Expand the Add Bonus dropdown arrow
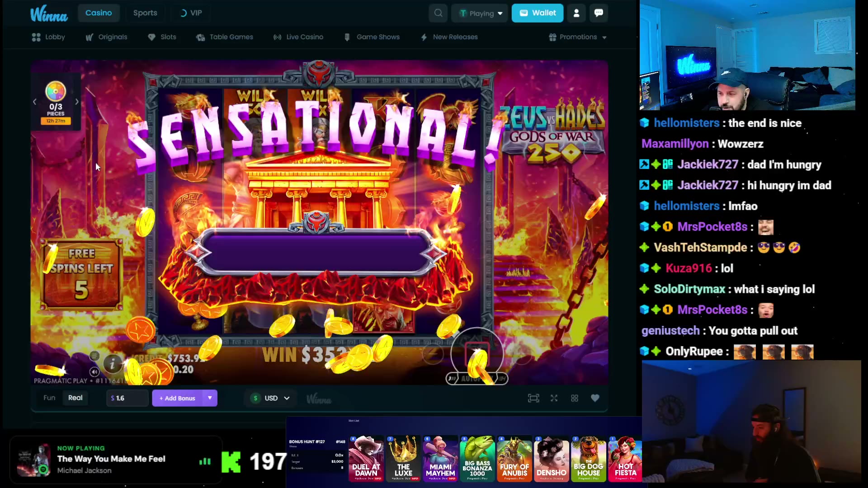Viewport: 868px width, 488px height. (210, 398)
